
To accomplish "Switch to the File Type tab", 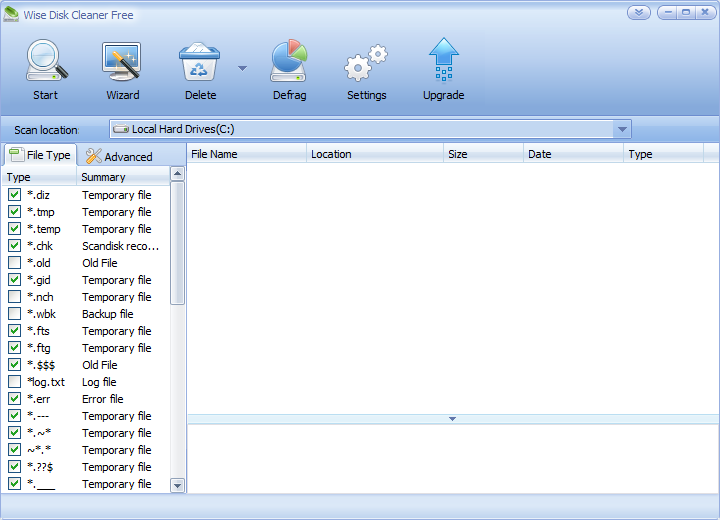I will coord(40,155).
